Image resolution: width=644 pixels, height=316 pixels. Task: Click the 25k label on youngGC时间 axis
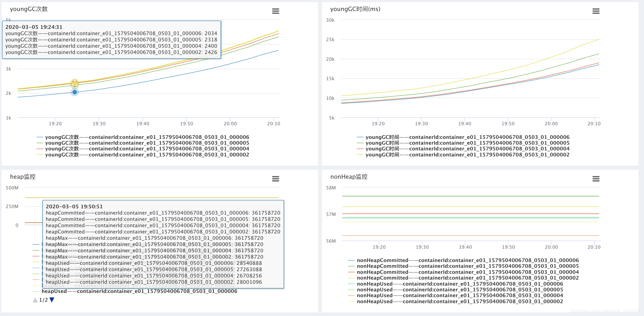tap(330, 40)
